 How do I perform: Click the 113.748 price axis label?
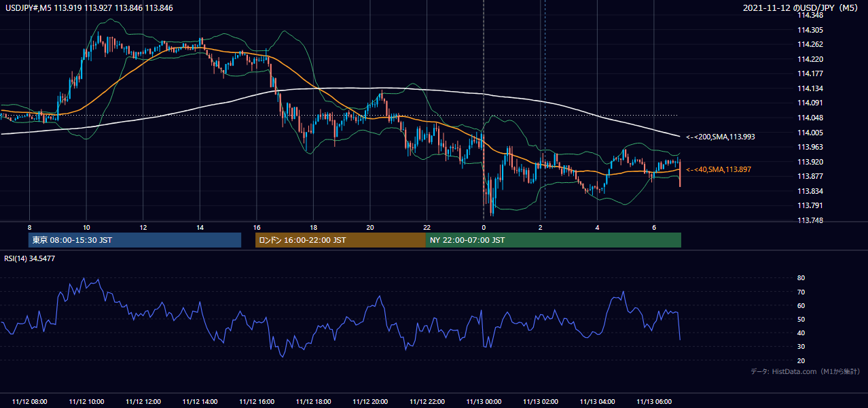point(810,220)
